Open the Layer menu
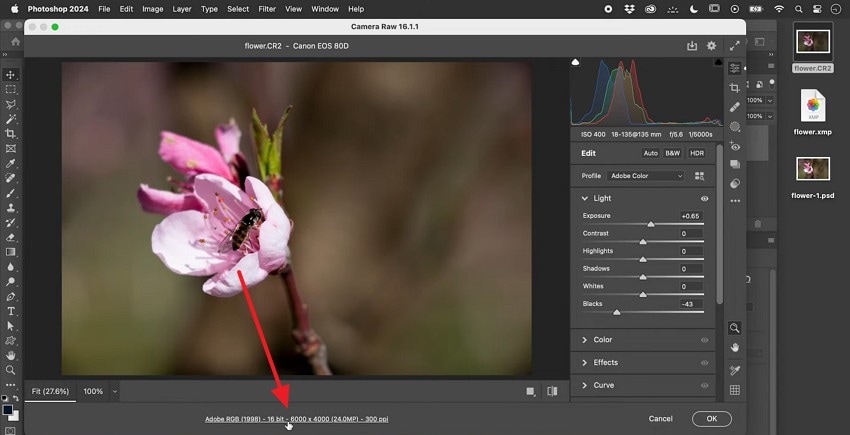This screenshot has height=435, width=850. point(182,9)
